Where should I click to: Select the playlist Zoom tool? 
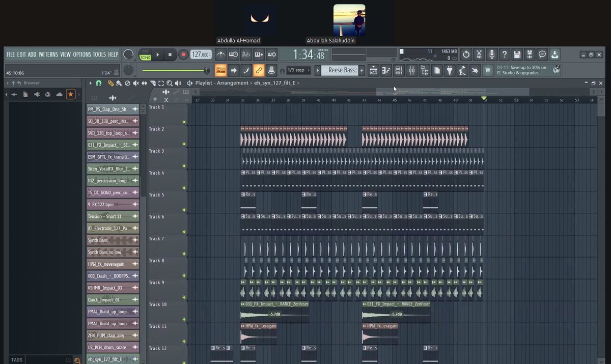click(x=170, y=83)
